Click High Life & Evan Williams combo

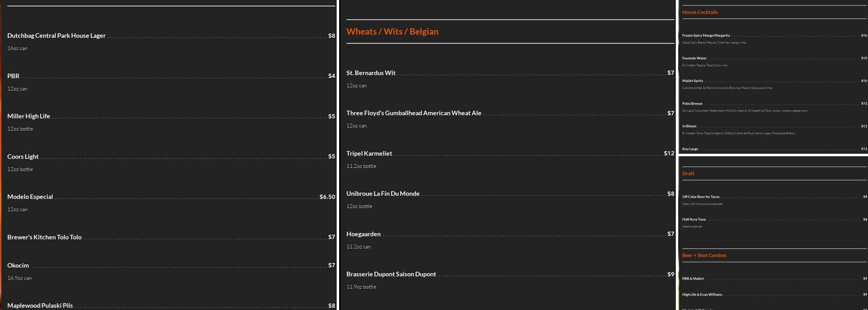702,294
